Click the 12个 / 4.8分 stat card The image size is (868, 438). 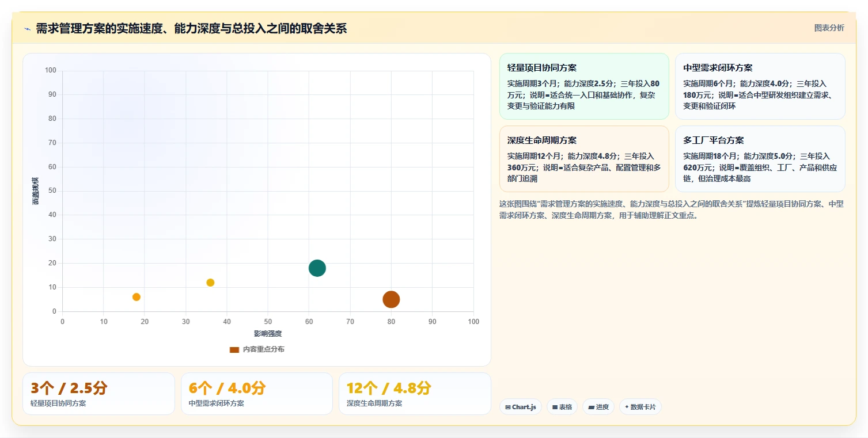pyautogui.click(x=415, y=394)
